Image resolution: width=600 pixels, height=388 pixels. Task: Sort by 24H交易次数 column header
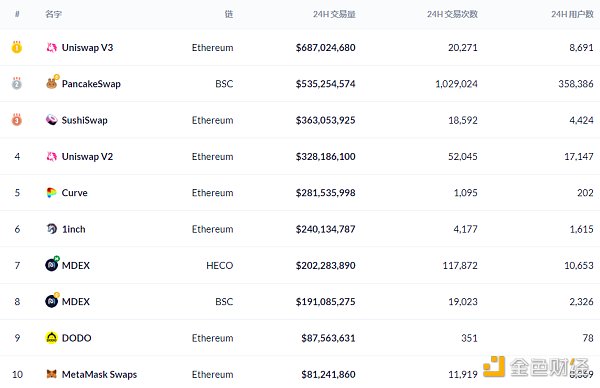click(x=452, y=14)
